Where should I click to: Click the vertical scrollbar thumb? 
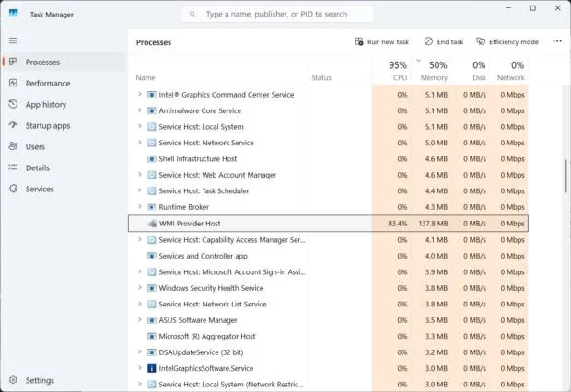click(565, 176)
